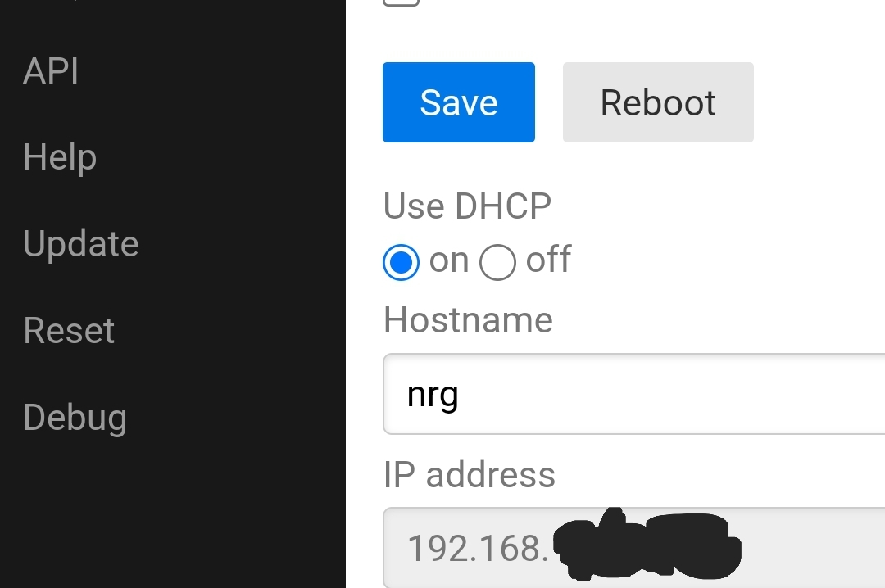The height and width of the screenshot is (588, 885).
Task: Click the Use DHCP label
Action: (x=467, y=206)
